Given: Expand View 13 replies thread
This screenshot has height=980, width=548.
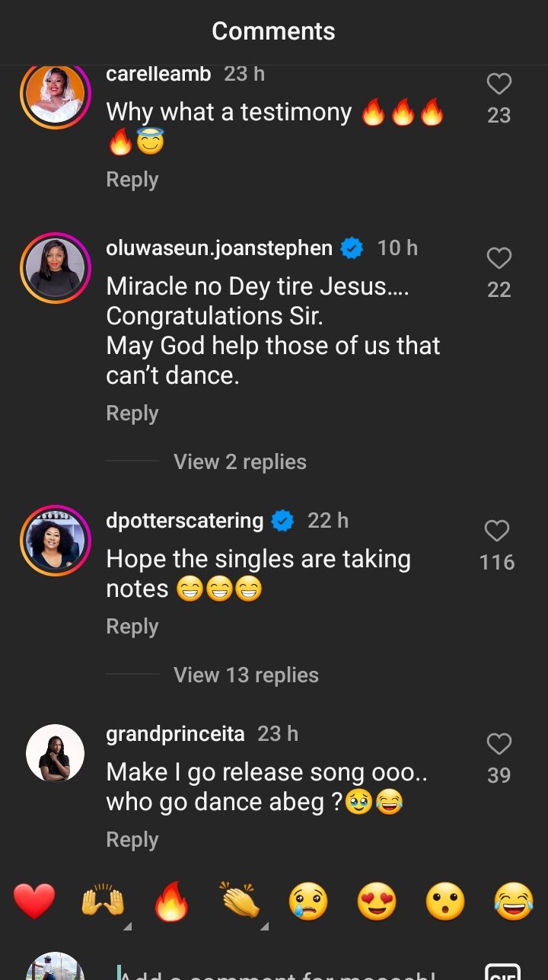Looking at the screenshot, I should coord(246,675).
